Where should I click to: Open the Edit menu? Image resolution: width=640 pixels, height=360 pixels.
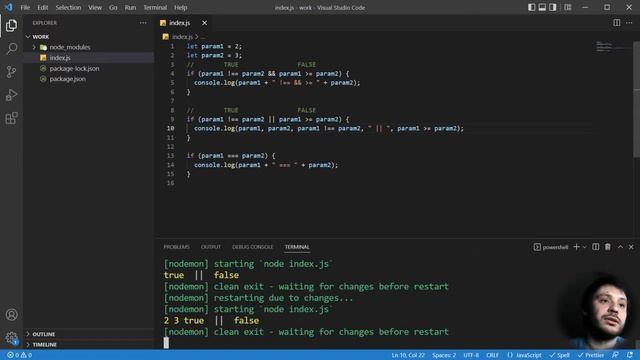pos(42,7)
